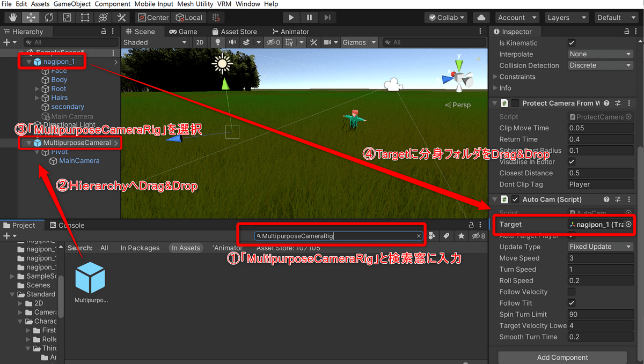Lock the Inspector panel

point(626,32)
